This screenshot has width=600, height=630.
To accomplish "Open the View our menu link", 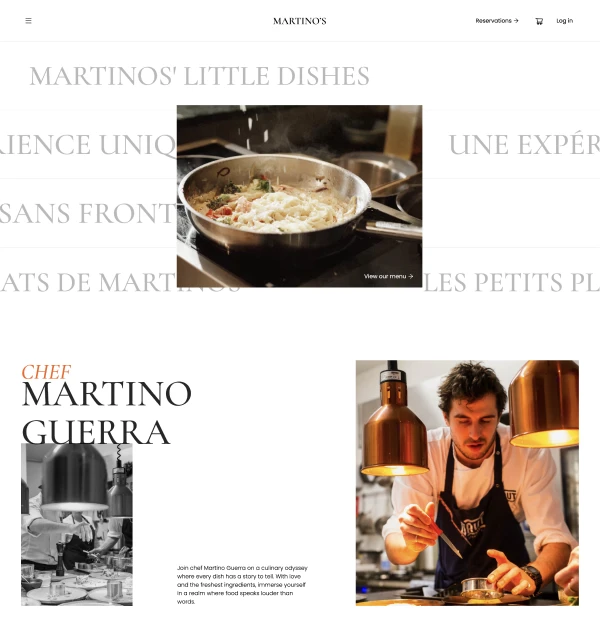I will [x=389, y=276].
